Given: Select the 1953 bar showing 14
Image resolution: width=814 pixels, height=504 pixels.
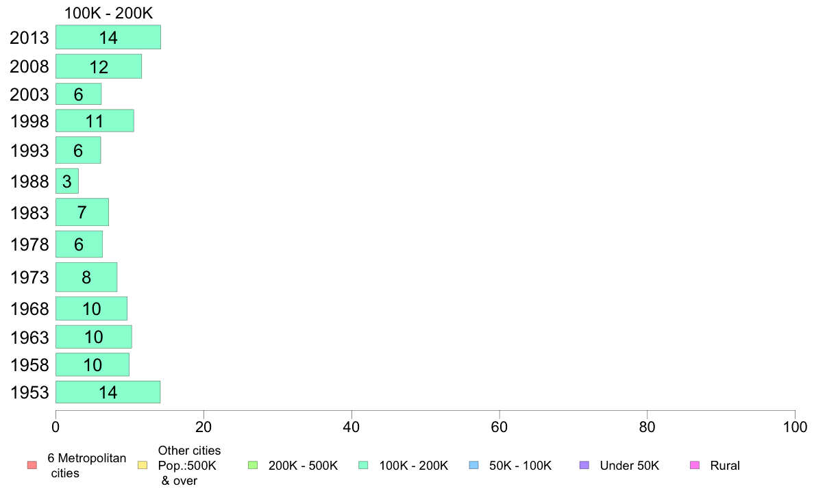Looking at the screenshot, I should (108, 392).
